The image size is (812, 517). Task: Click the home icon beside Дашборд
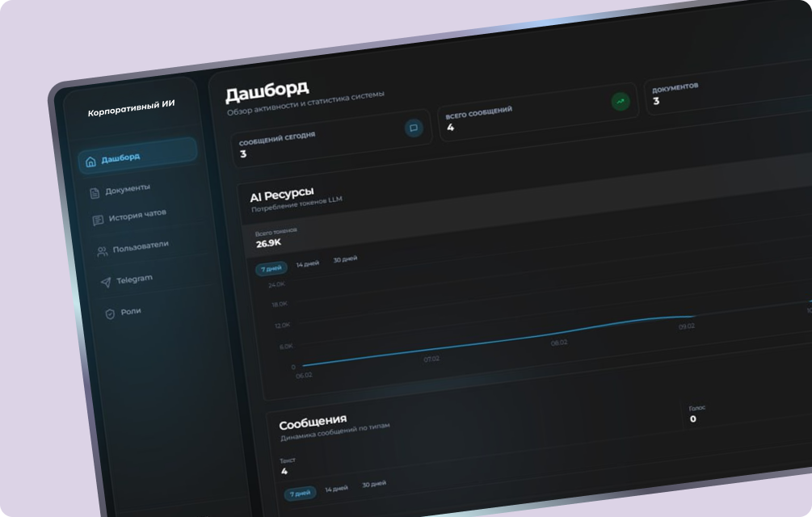point(90,162)
